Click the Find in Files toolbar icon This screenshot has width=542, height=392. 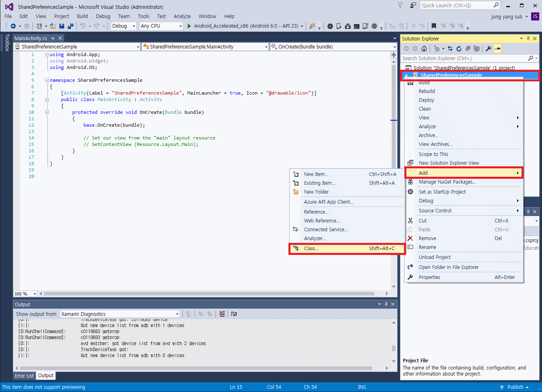[312, 26]
